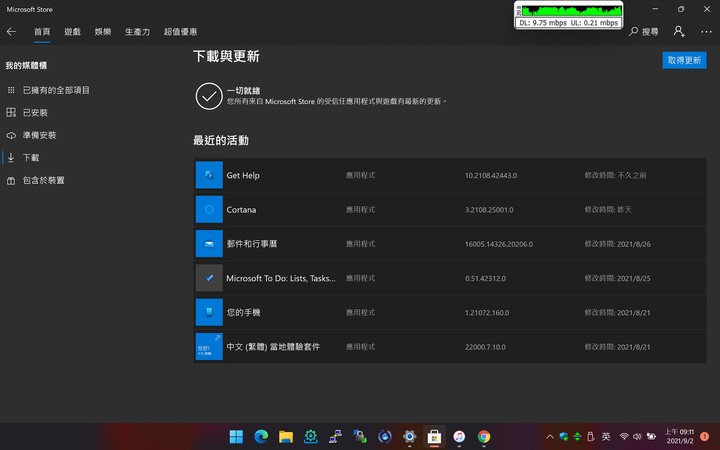This screenshot has height=450, width=720.
Task: Click the 中文 (繁體) 當地體驗套件 icon
Action: coord(209,347)
